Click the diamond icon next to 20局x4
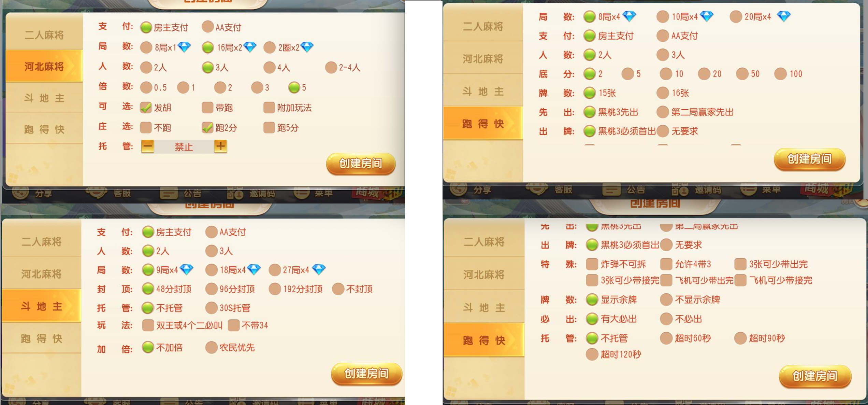This screenshot has height=405, width=868. point(784,16)
